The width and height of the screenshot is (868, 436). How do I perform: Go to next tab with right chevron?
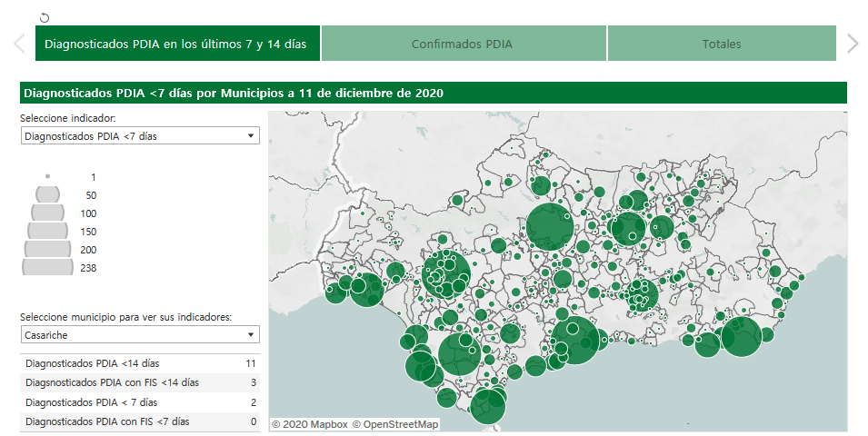point(852,44)
